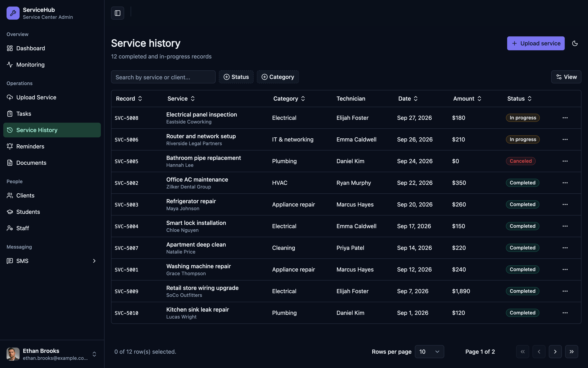Viewport: 588px width, 368px height.
Task: Open row actions for SVC-5010
Action: [x=565, y=313]
